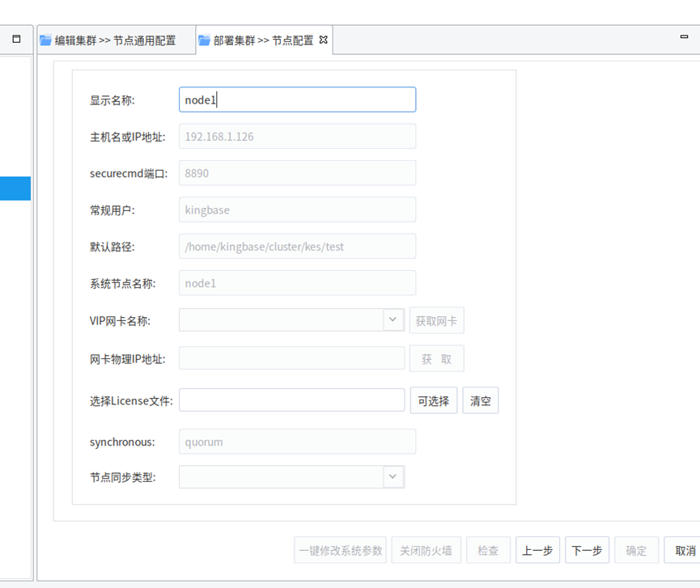
Task: Select the highlighted blue item in left panel
Action: pos(15,188)
